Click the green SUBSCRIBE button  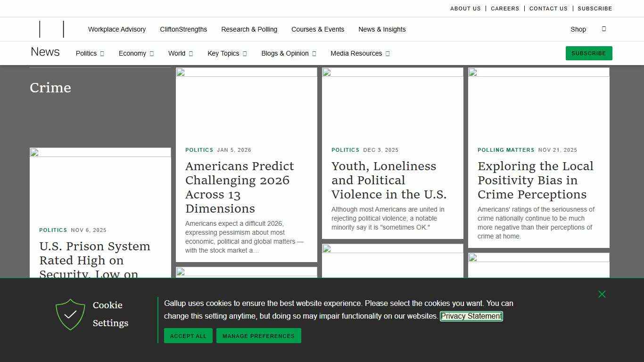588,53
